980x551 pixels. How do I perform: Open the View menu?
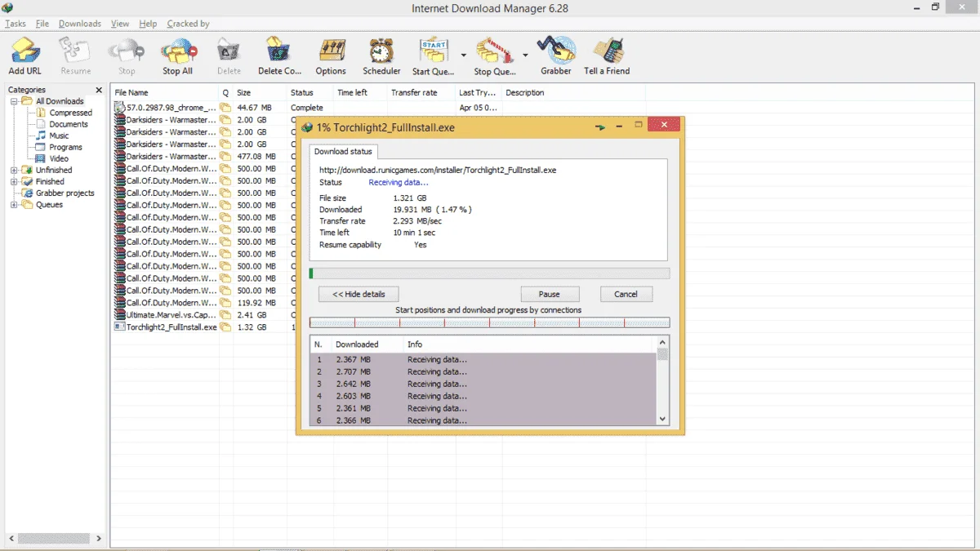click(x=120, y=24)
